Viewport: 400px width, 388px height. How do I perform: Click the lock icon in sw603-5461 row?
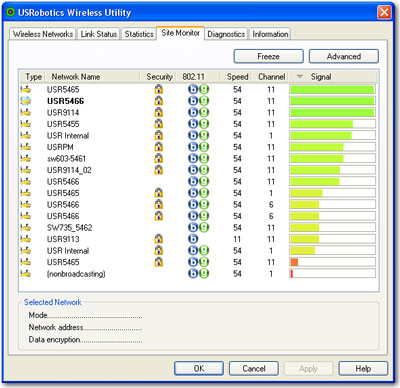pyautogui.click(x=159, y=158)
